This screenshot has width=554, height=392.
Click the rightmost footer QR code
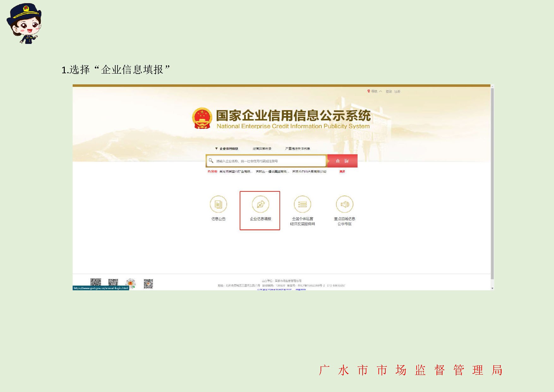pos(148,284)
